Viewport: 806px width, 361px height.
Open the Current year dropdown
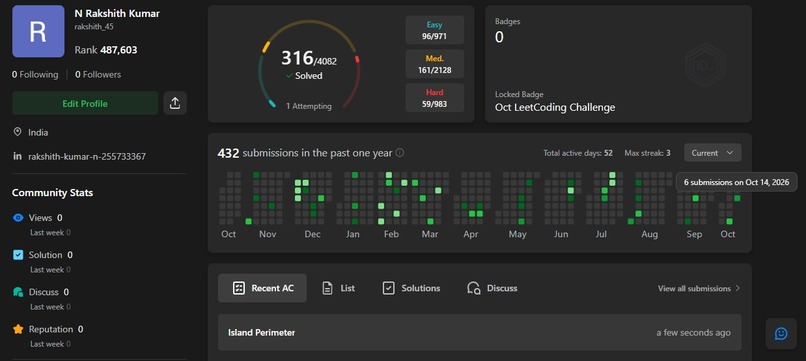coord(712,153)
